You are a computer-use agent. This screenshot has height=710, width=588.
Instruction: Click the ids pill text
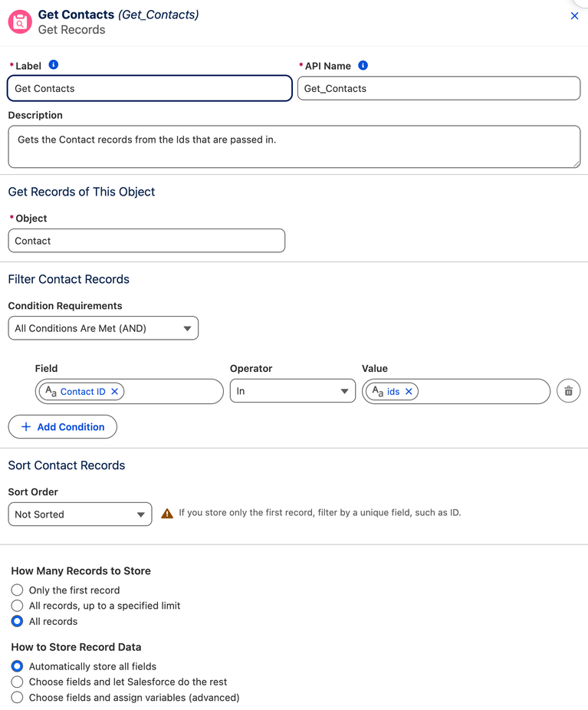pos(393,392)
